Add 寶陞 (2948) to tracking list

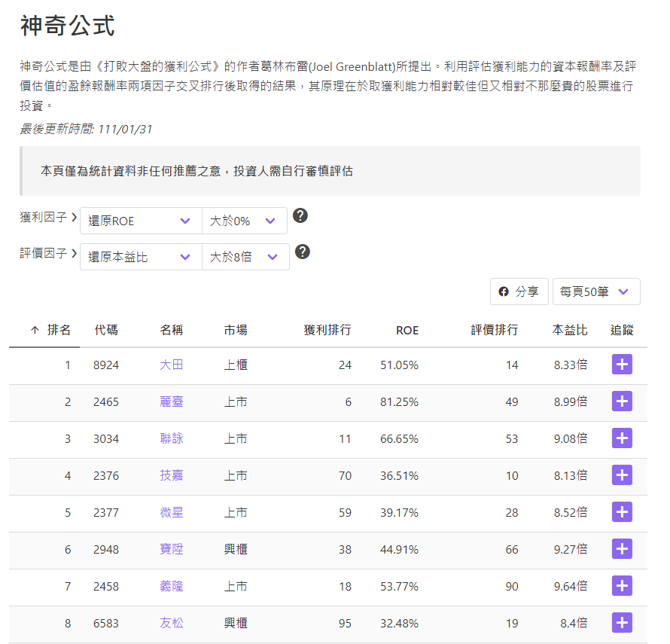[622, 548]
